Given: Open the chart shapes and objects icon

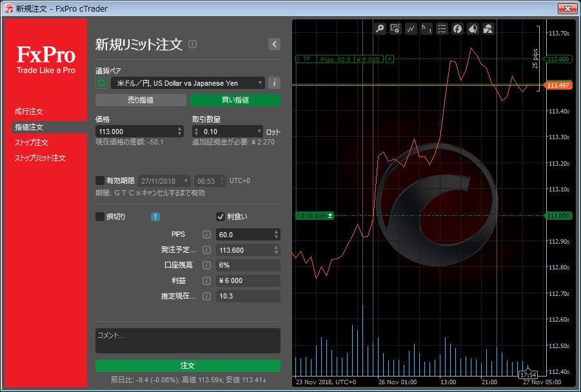Looking at the screenshot, I should point(488,28).
